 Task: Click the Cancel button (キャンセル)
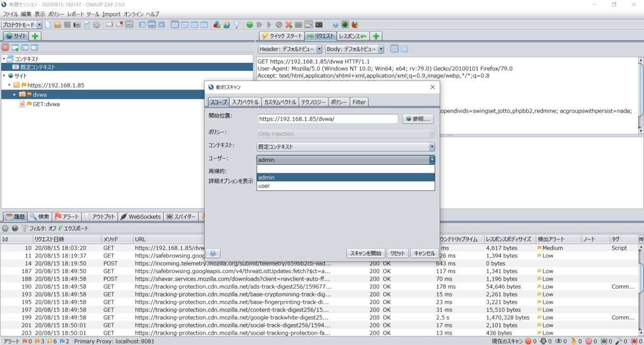423,253
